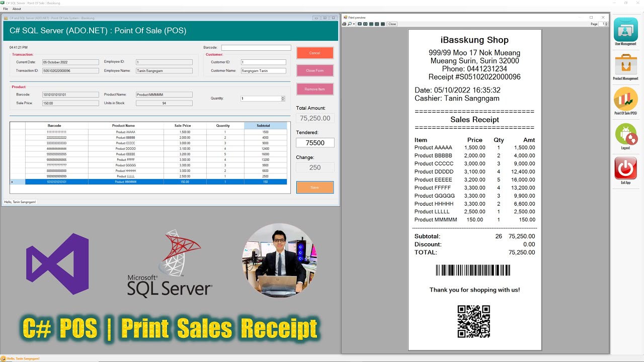The image size is (644, 362).
Task: Click the pink Close Form button
Action: tap(315, 70)
